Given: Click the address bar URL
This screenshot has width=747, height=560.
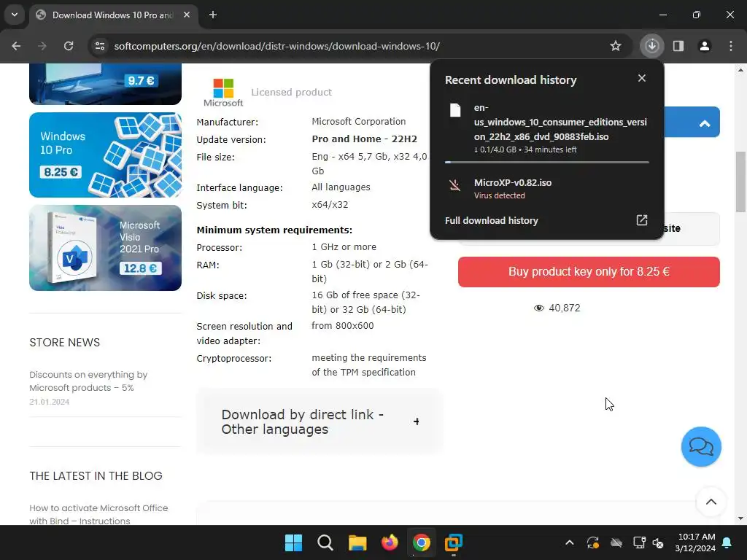Looking at the screenshot, I should (276, 46).
